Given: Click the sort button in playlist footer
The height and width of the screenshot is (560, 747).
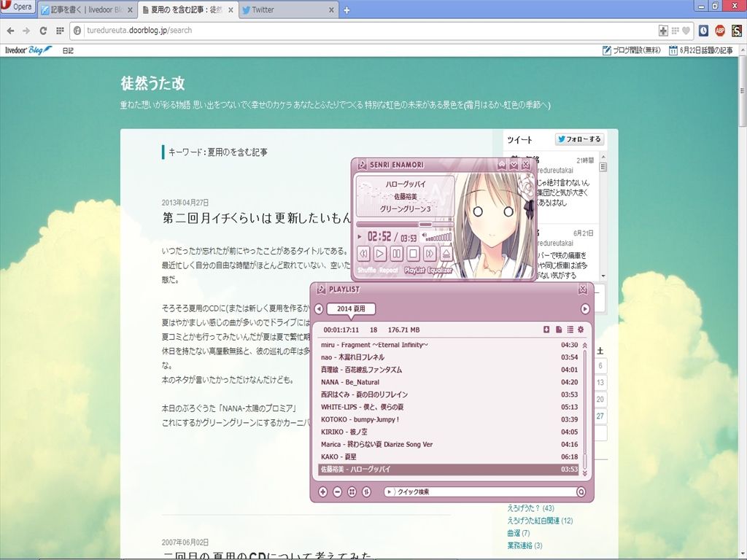Looking at the screenshot, I should point(366,492).
